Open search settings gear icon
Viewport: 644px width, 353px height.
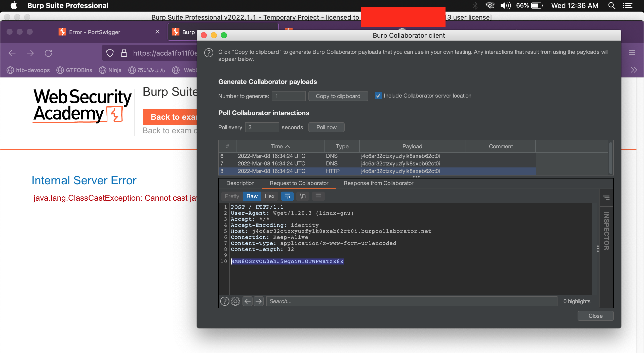pos(235,301)
